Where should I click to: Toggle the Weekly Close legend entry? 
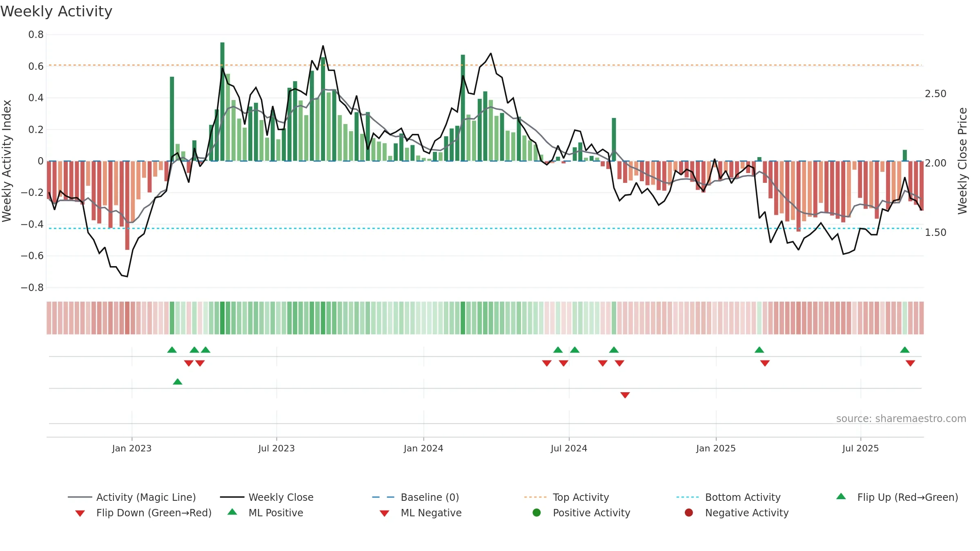pyautogui.click(x=267, y=497)
